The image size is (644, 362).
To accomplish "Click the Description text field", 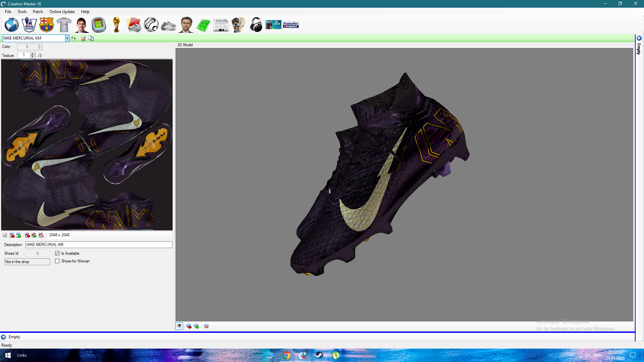I will coord(99,245).
